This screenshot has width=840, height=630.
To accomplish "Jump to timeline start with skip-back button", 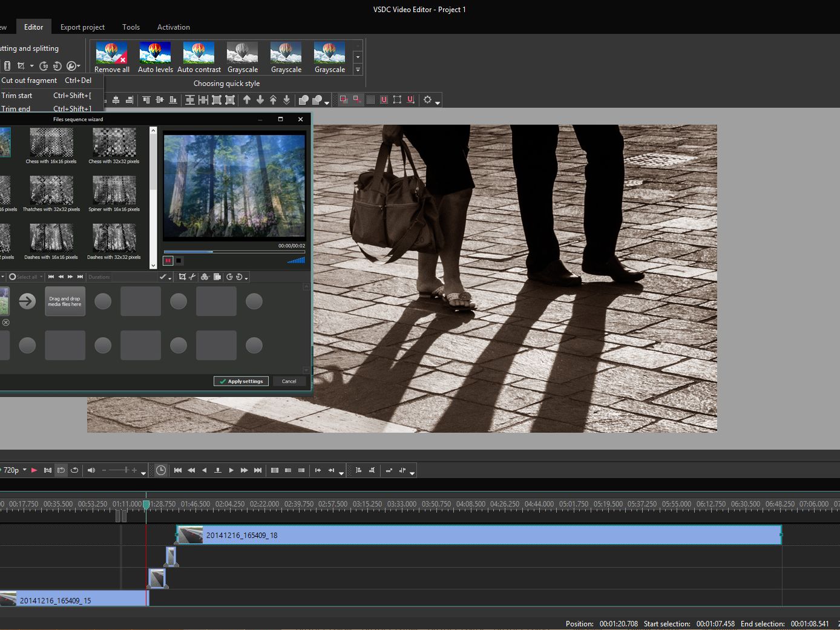I will [x=178, y=470].
